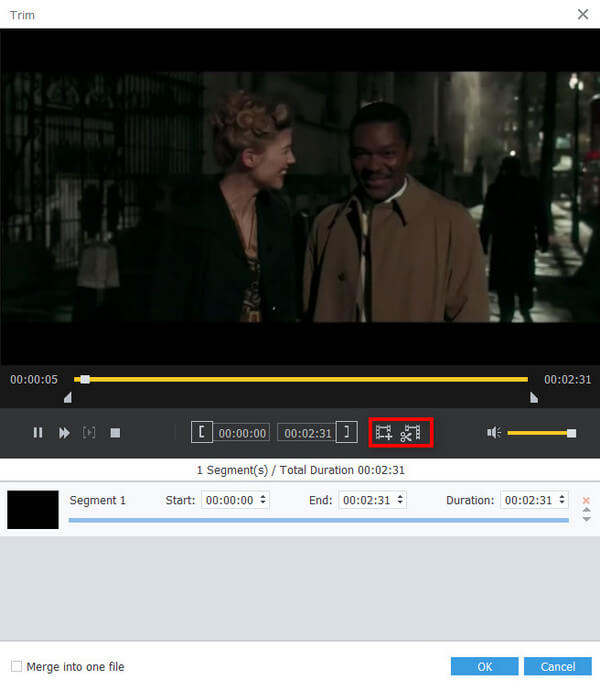600x691 pixels.
Task: Click the Segment 1 End time stepper
Action: tap(400, 500)
